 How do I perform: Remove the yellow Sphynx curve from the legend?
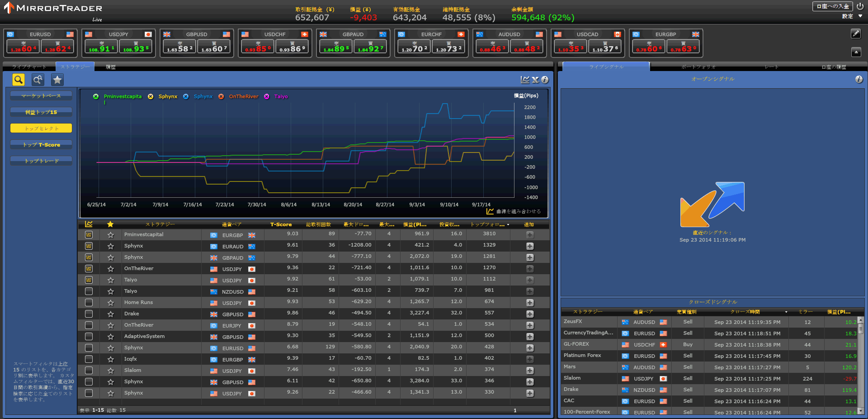(151, 96)
